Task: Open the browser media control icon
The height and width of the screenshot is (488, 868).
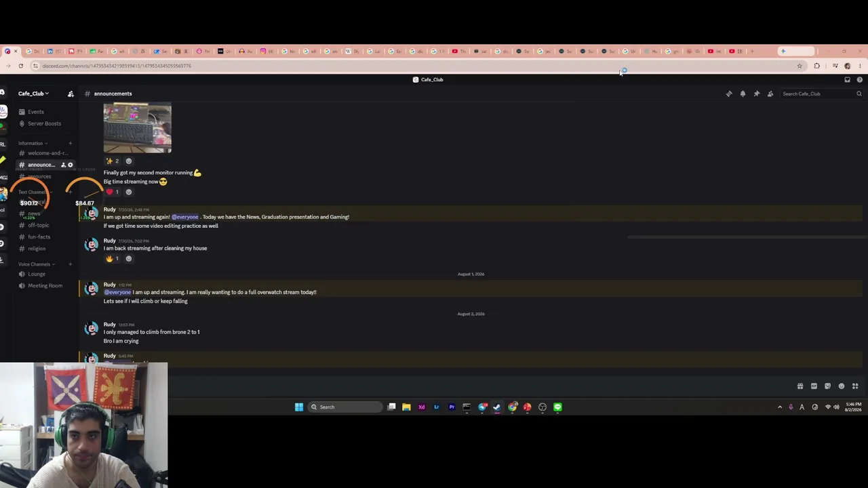Action: (835, 66)
